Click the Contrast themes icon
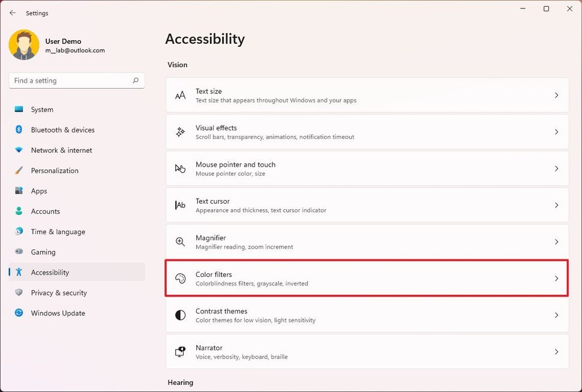 [179, 315]
